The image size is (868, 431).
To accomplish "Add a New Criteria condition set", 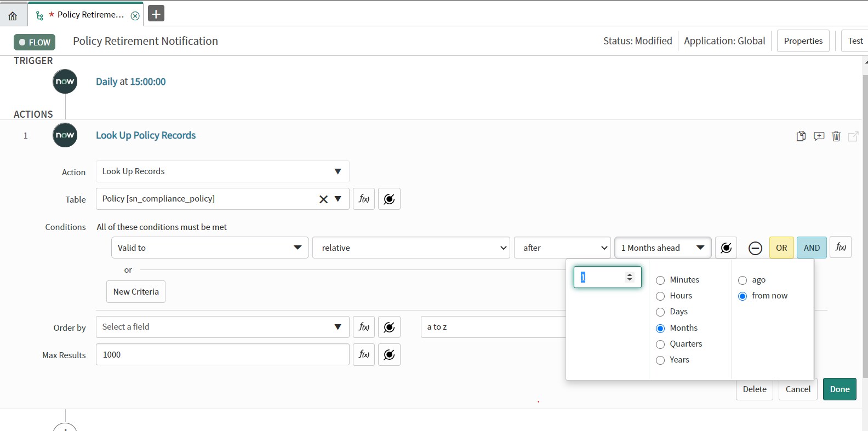I will coord(136,292).
